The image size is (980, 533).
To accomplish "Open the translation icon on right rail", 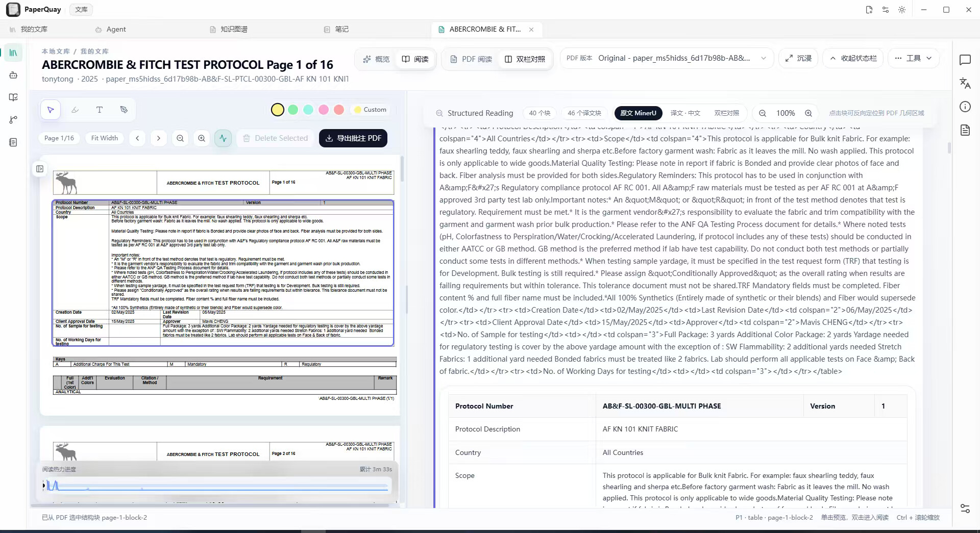I will coord(965,83).
